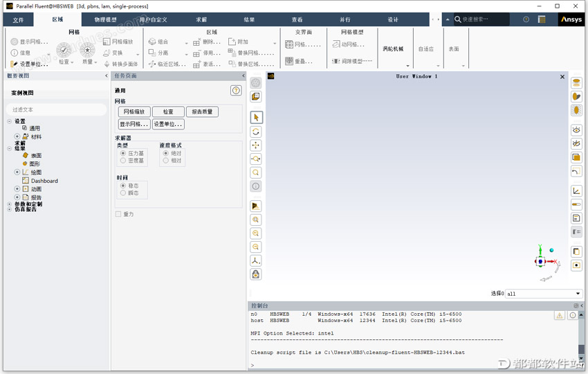Click the 报告质量 button
The width and height of the screenshot is (588, 374).
pos(202,112)
